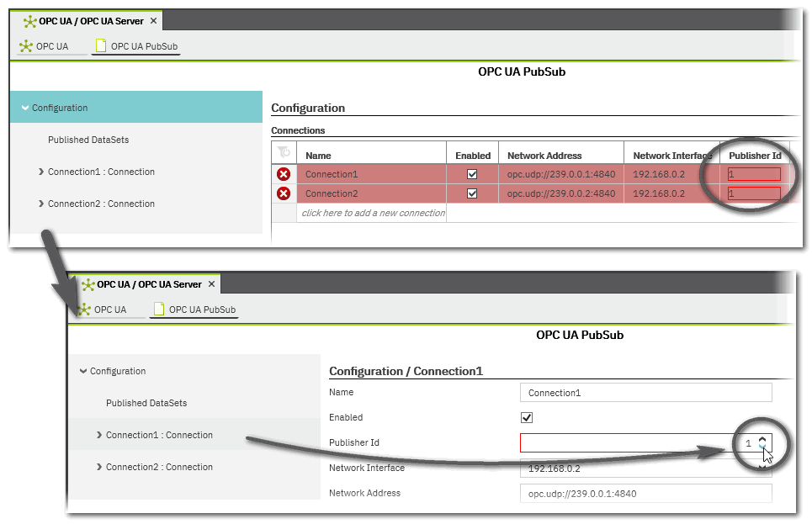Click the filter icon in Connections table header

tap(284, 153)
